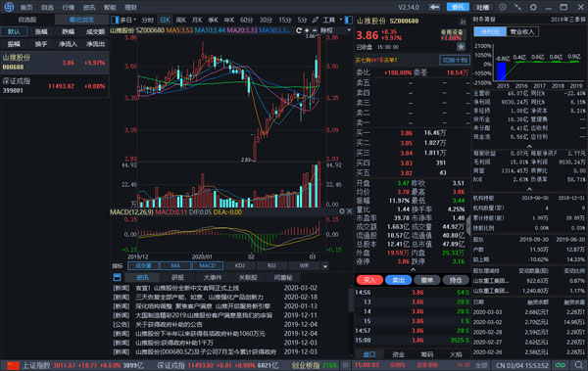Open settings via the gear icon
The image size is (588, 371).
click(533, 7)
